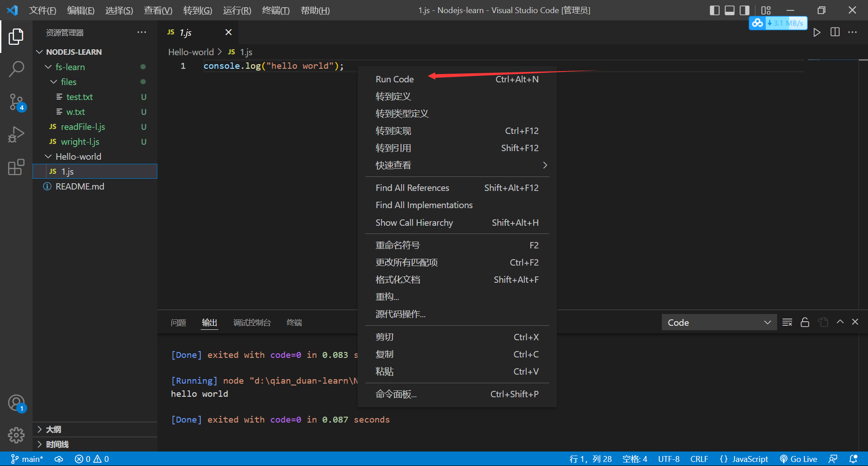Switch to the 问题 panel tab
Image resolution: width=868 pixels, height=466 pixels.
coord(179,323)
